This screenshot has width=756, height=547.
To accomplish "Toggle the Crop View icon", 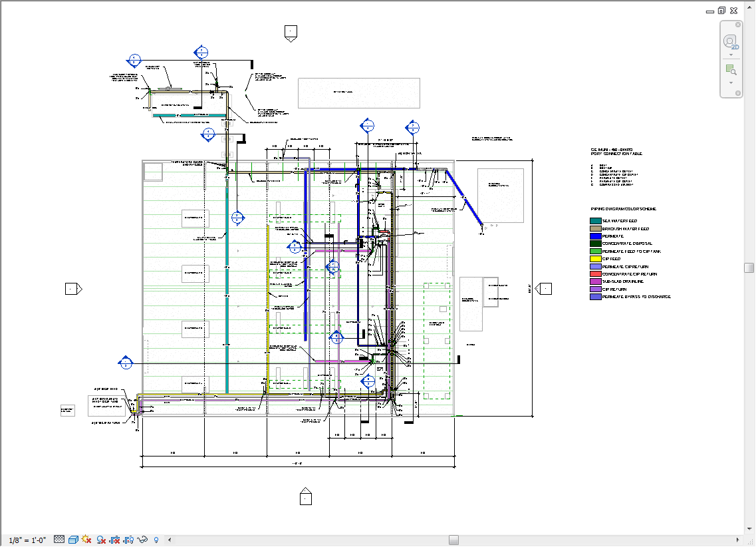I will (x=115, y=539).
